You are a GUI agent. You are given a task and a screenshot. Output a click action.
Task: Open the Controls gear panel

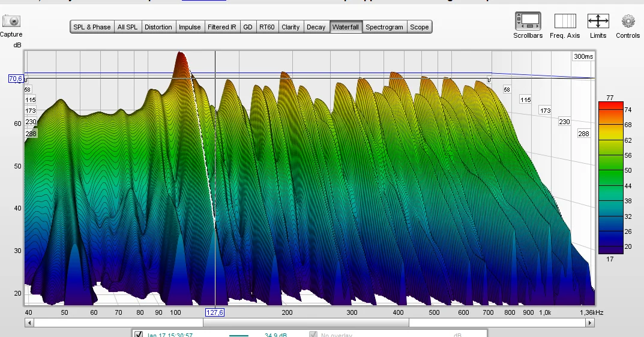click(x=628, y=21)
